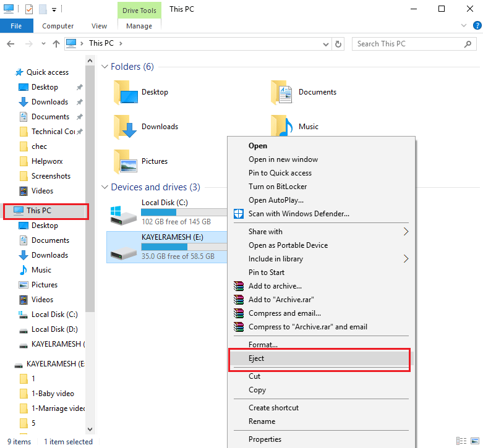Viewport: 483px width, 448px height.
Task: Click the sidebar scrollbar up arrow
Action: (90, 61)
